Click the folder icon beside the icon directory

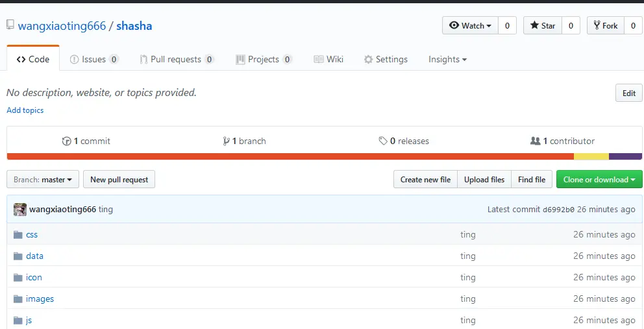[x=18, y=277]
